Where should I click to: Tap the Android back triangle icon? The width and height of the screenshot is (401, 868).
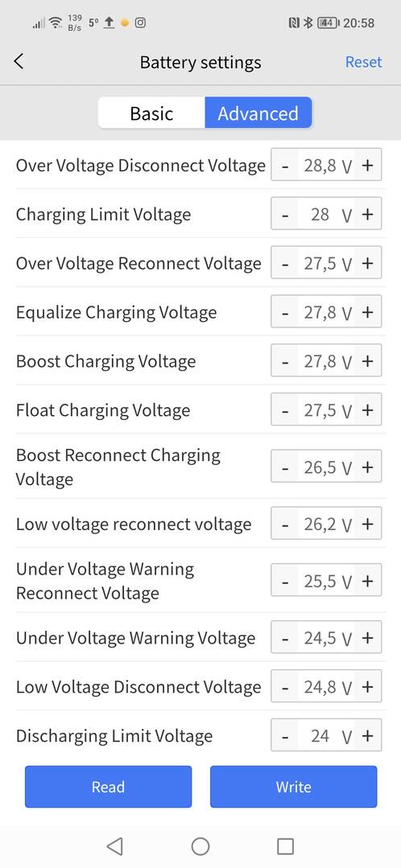point(114,845)
